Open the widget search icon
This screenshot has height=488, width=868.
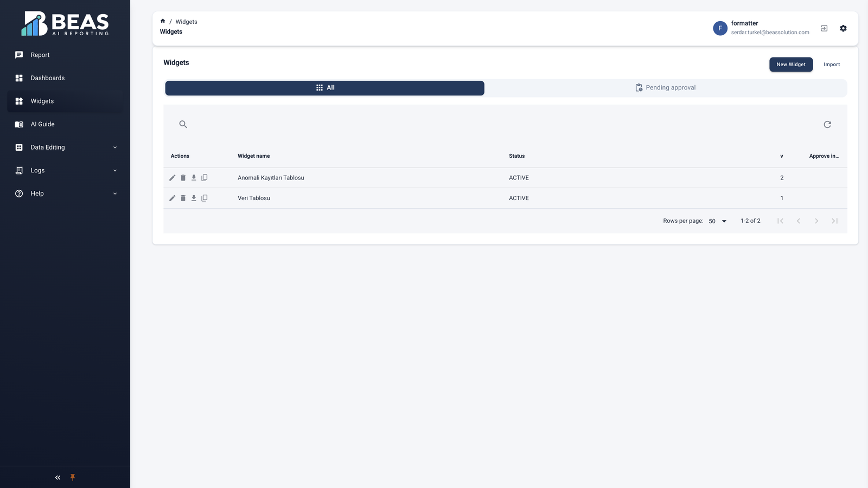183,125
